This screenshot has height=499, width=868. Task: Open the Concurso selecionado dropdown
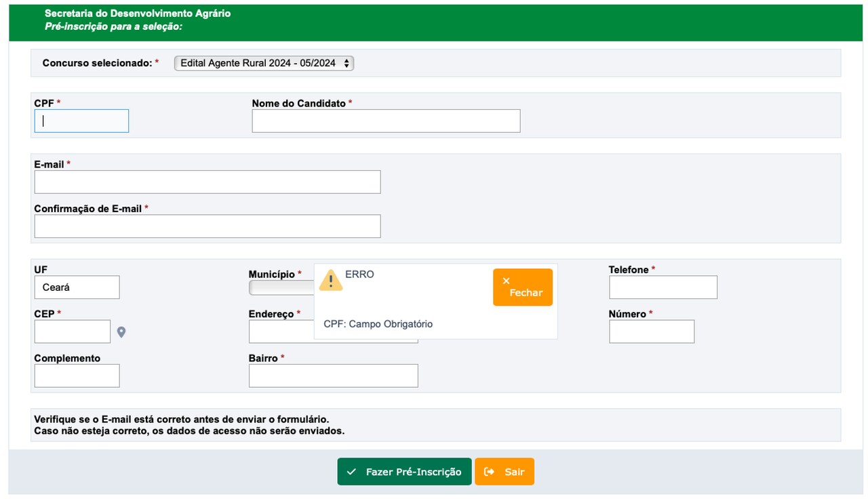point(264,63)
